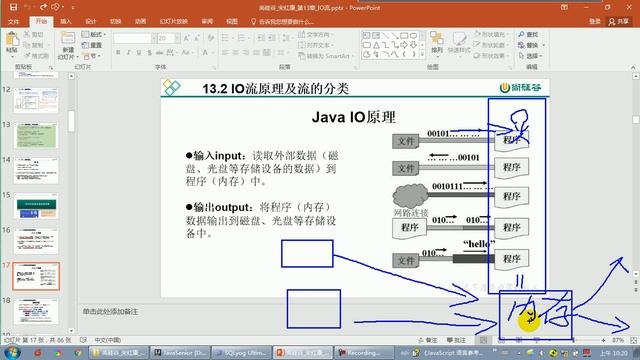This screenshot has height=360, width=640.
Task: Open the Select (选择) dropdown
Action: click(x=530, y=56)
